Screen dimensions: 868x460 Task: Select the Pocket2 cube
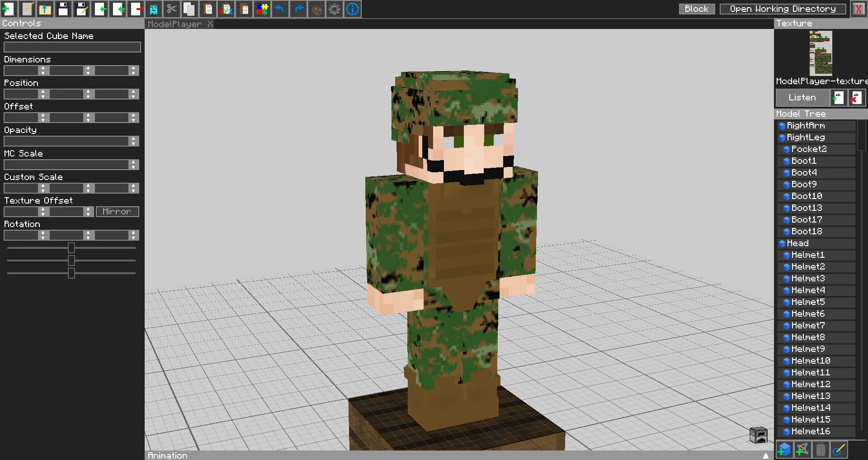point(816,149)
